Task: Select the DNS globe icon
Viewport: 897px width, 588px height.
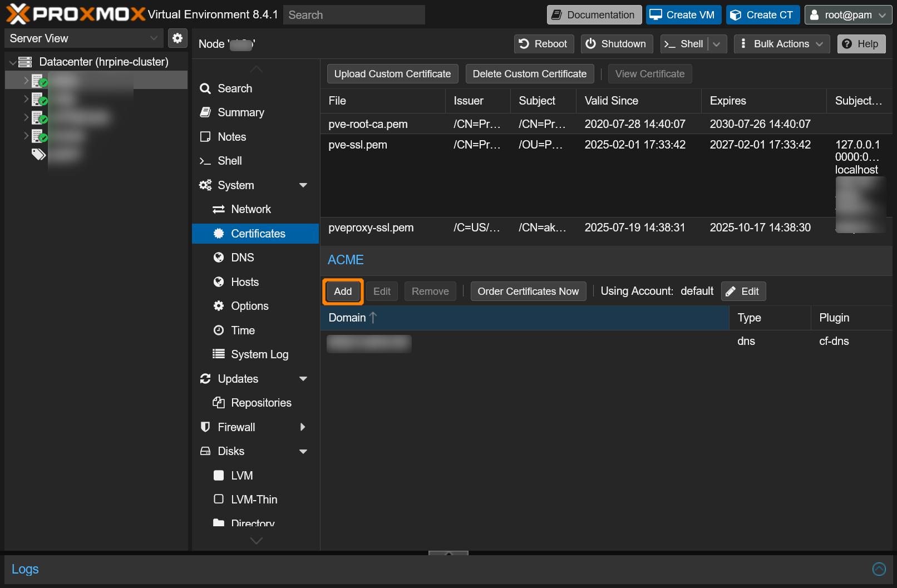Action: (x=219, y=258)
